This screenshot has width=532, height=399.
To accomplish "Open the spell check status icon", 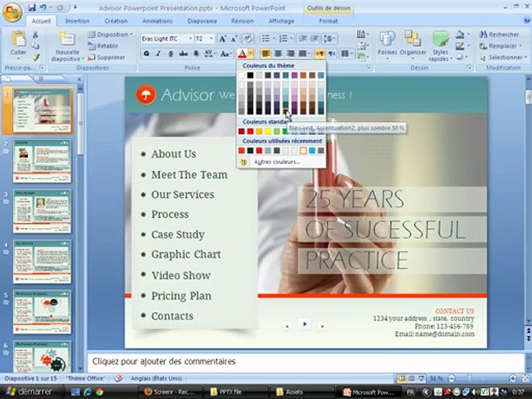I will pyautogui.click(x=118, y=378).
